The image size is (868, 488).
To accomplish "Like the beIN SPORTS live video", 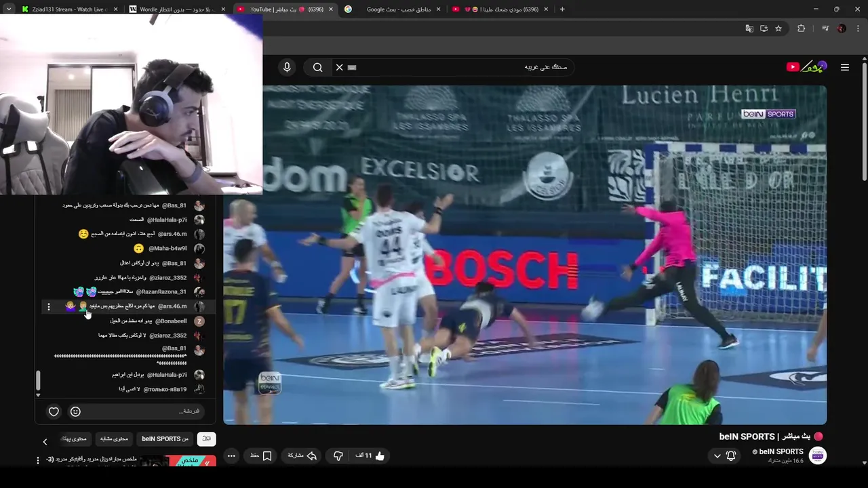I will [370, 456].
